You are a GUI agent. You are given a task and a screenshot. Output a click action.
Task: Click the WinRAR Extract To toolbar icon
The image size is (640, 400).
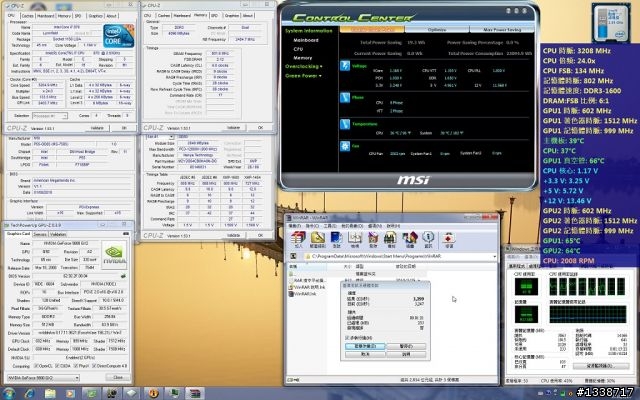(x=318, y=240)
